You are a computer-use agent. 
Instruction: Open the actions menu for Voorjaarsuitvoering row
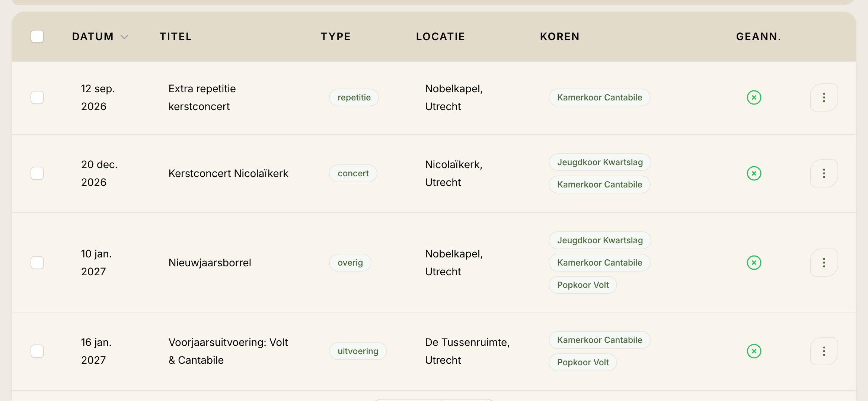click(824, 351)
